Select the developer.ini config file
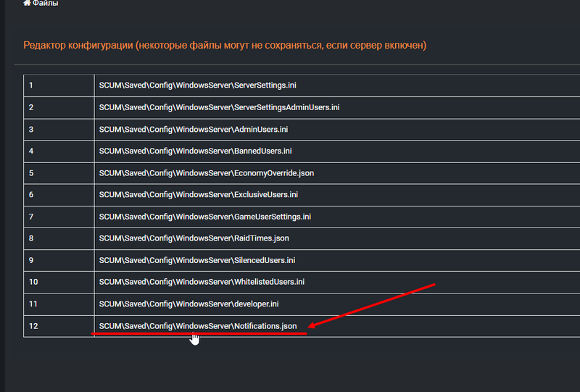 (188, 304)
